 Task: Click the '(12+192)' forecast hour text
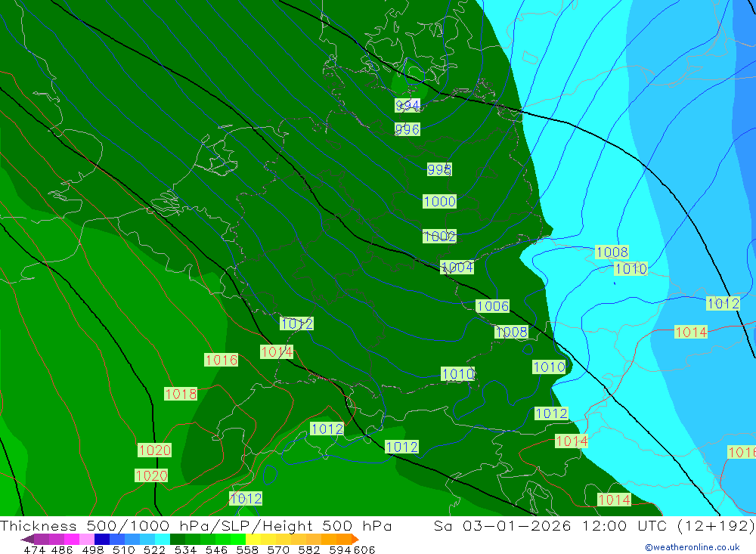715,525
